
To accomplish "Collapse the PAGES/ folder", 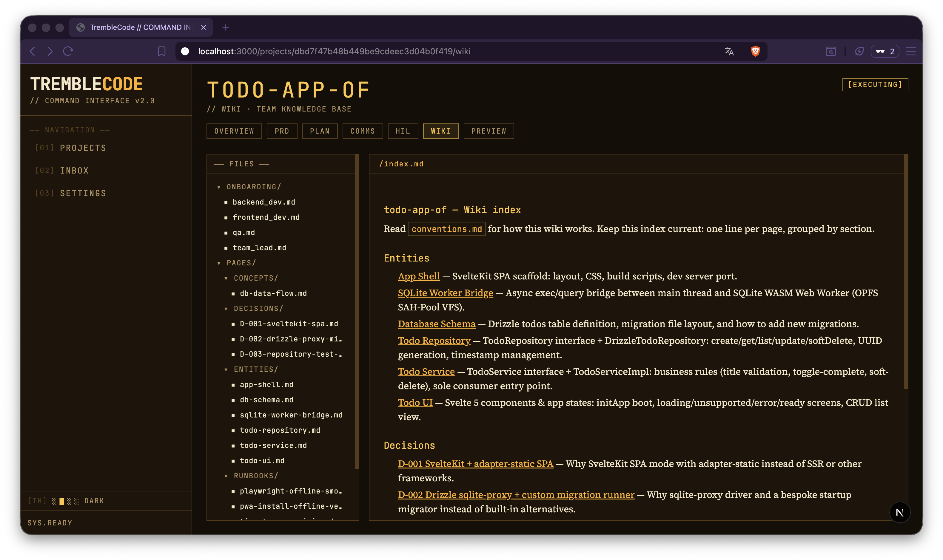I will coord(237,263).
